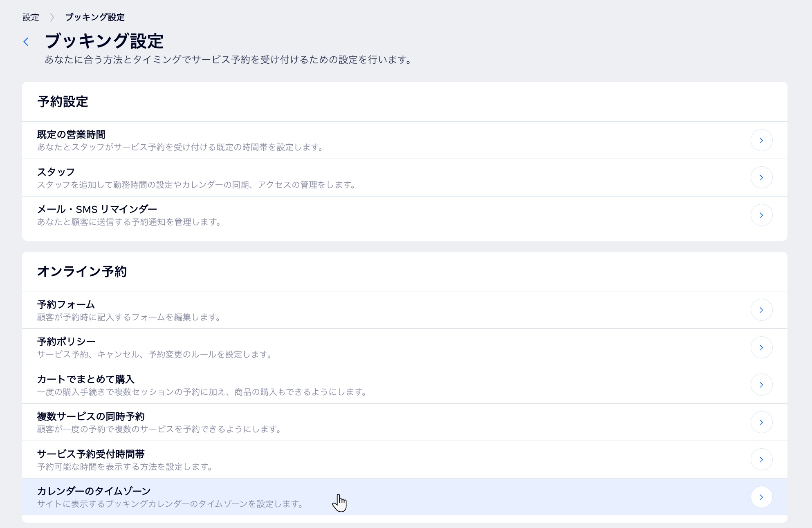
Task: Select the 既定の営業時間 row title
Action: coord(71,134)
